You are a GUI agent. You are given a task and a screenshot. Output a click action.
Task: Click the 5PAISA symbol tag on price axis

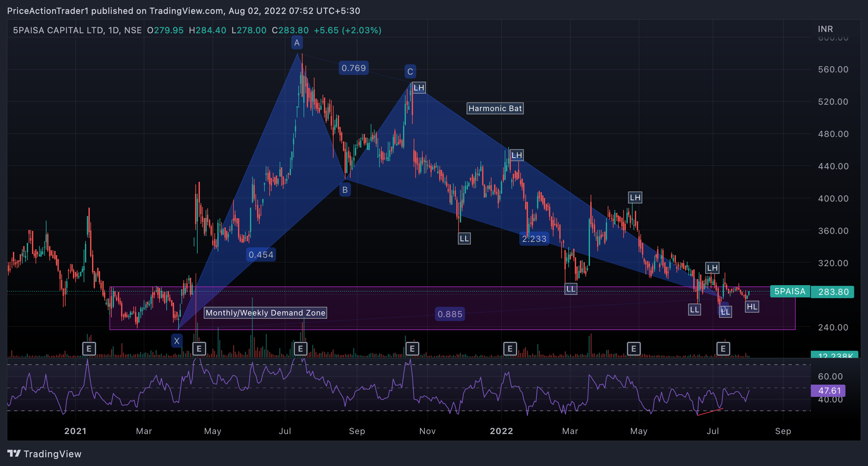click(790, 292)
